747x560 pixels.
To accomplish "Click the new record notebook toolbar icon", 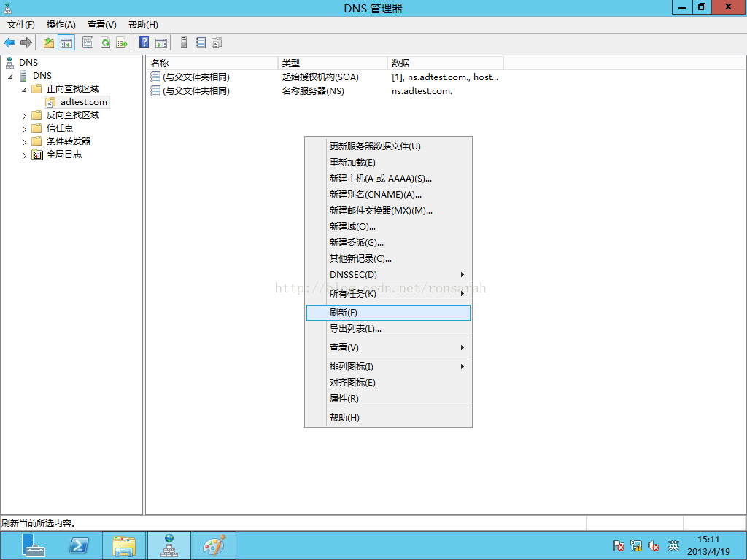I will (201, 43).
